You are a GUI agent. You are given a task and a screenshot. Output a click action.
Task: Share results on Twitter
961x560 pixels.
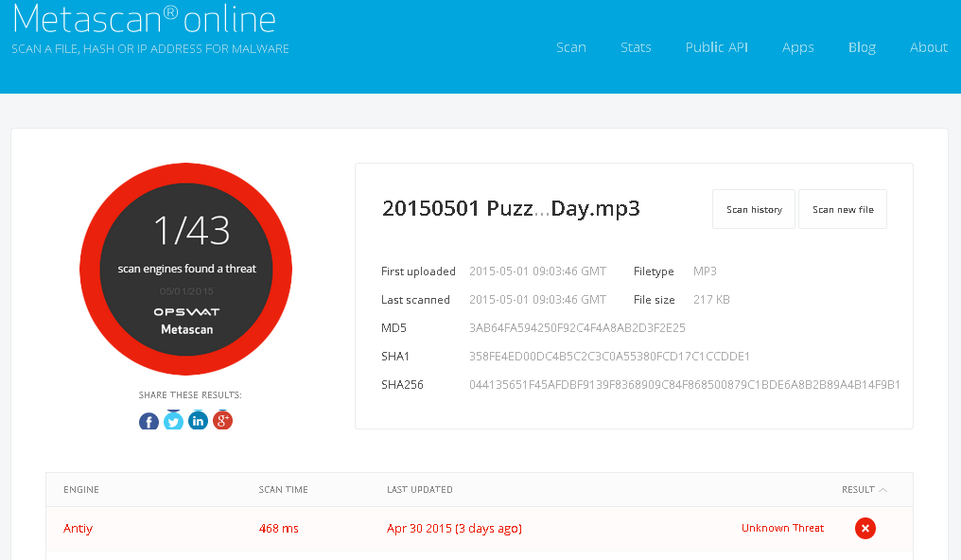[173, 420]
